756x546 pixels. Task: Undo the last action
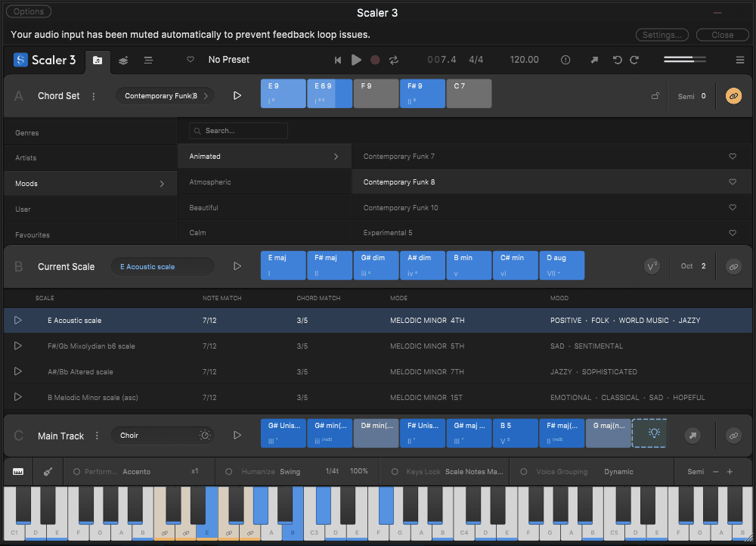tap(617, 60)
